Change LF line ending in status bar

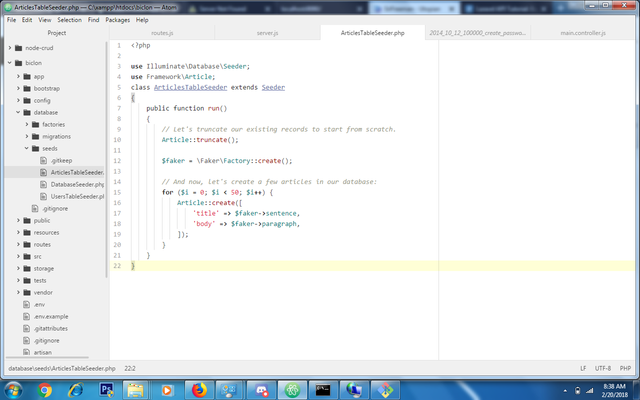point(583,368)
